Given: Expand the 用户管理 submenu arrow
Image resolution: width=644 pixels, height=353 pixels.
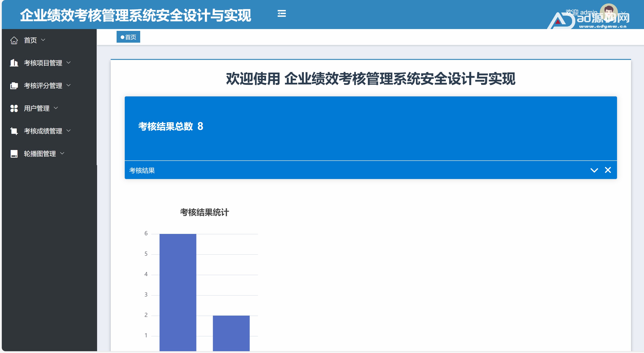Looking at the screenshot, I should [56, 108].
